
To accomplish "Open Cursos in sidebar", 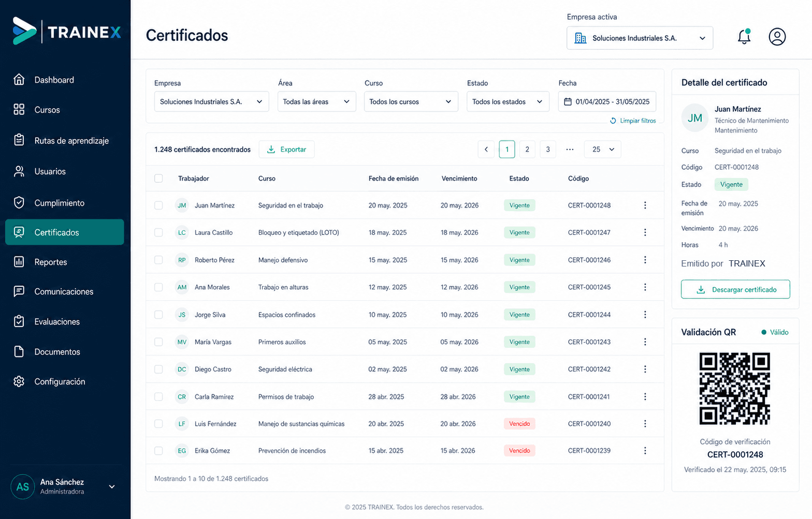I will tap(65, 110).
